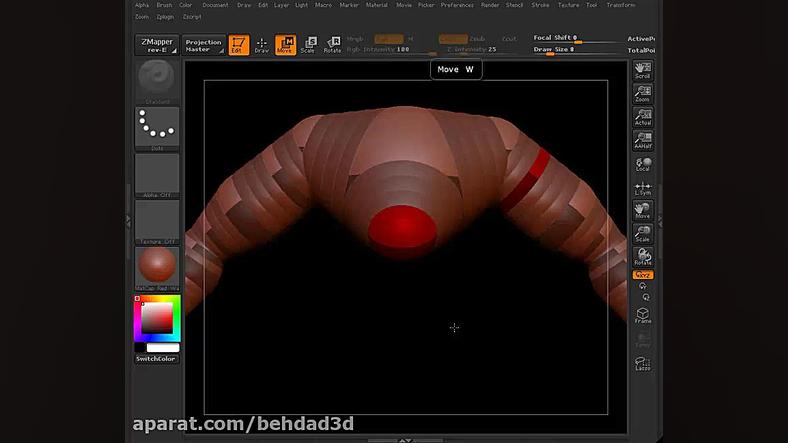The height and width of the screenshot is (443, 788).
Task: Click inside the color picker square
Action: (x=157, y=317)
